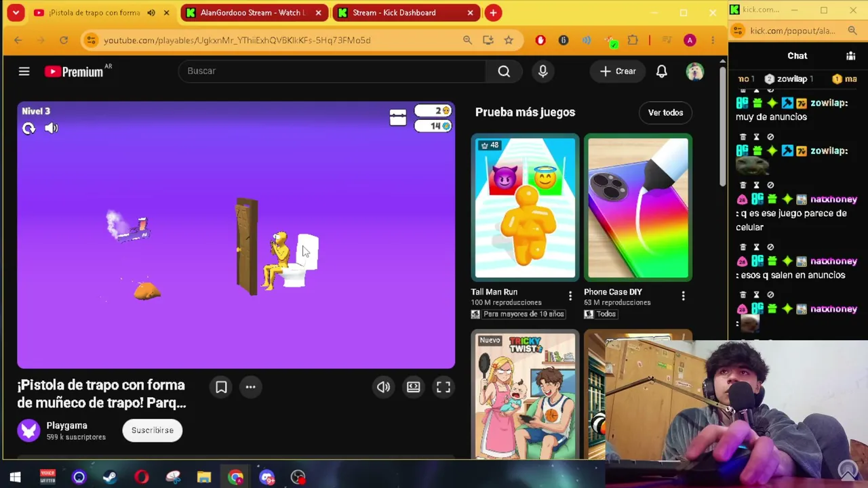Toggle the playable audio button beside the fullscreen controls
868x488 pixels.
(383, 387)
